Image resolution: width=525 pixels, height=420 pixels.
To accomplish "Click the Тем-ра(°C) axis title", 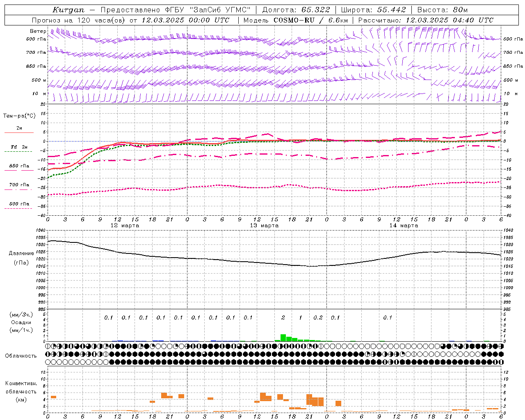I will pos(19,116).
